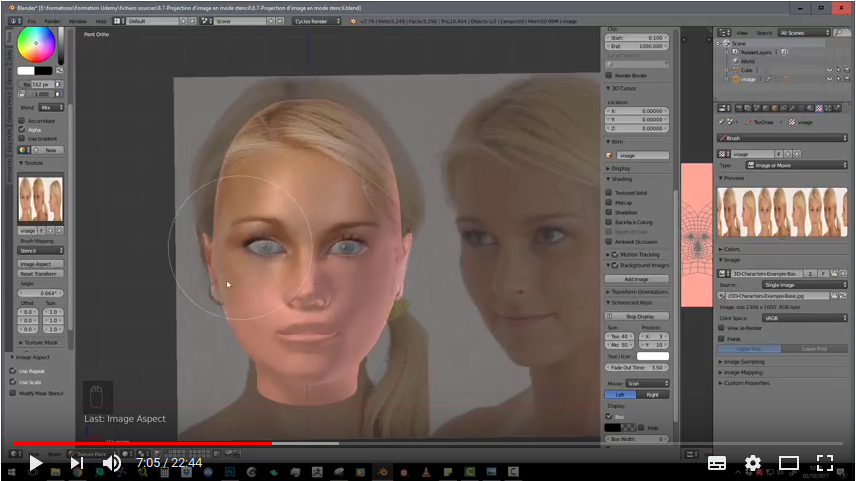
Task: Swap foreground and background colors icon
Action: click(x=60, y=70)
